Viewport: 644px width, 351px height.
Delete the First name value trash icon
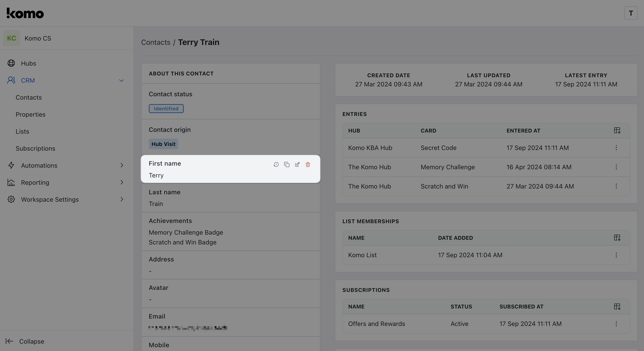[x=308, y=164]
